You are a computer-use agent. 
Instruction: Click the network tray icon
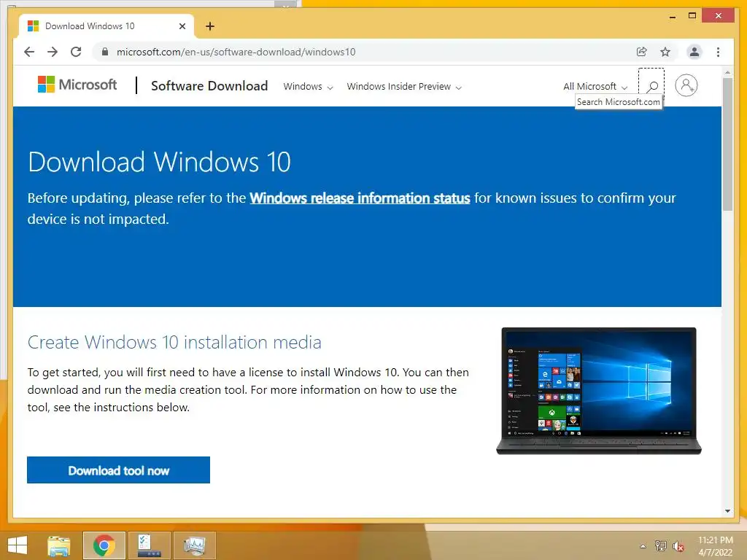pos(660,546)
